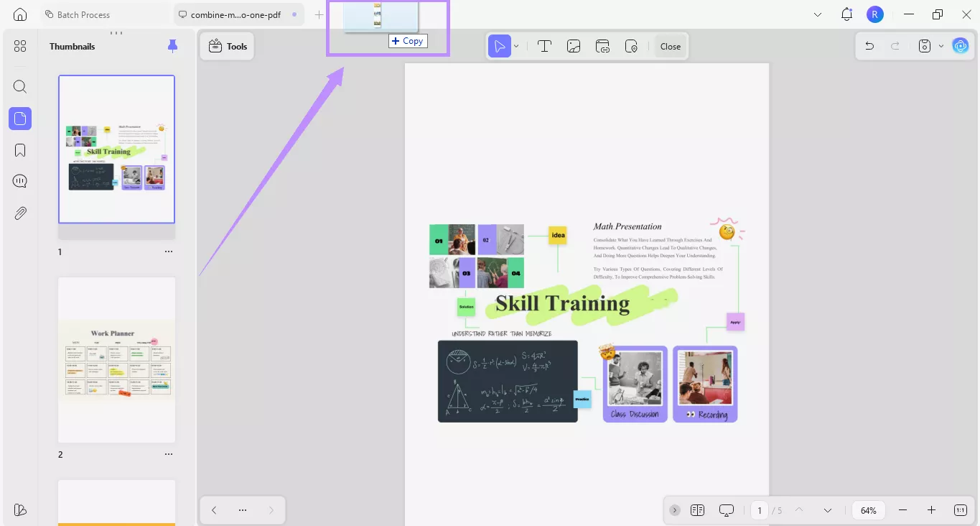Select the Image editing tool
The width and height of the screenshot is (980, 526).
click(x=573, y=45)
